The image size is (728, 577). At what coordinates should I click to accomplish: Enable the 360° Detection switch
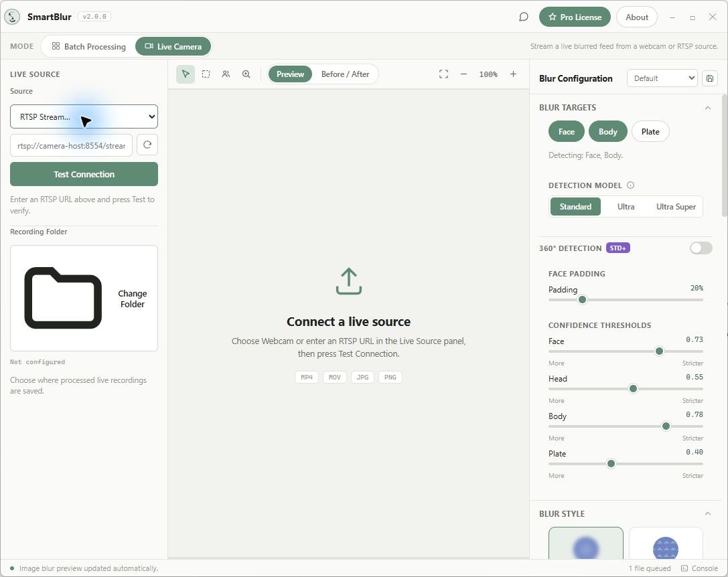click(x=701, y=248)
